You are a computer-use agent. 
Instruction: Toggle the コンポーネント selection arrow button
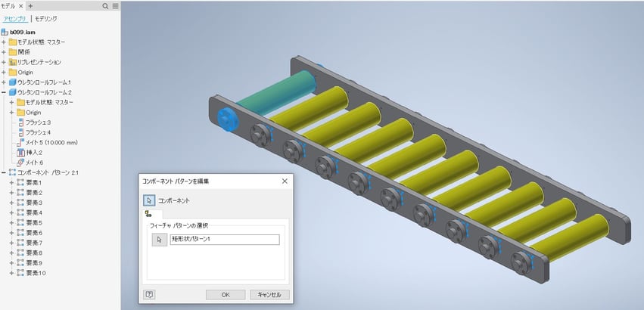tap(149, 200)
